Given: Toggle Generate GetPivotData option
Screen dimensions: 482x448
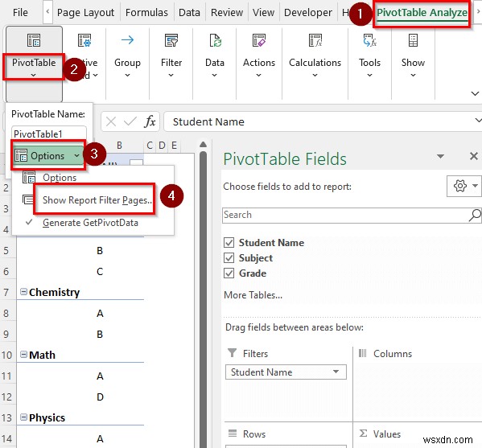Looking at the screenshot, I should tap(90, 223).
